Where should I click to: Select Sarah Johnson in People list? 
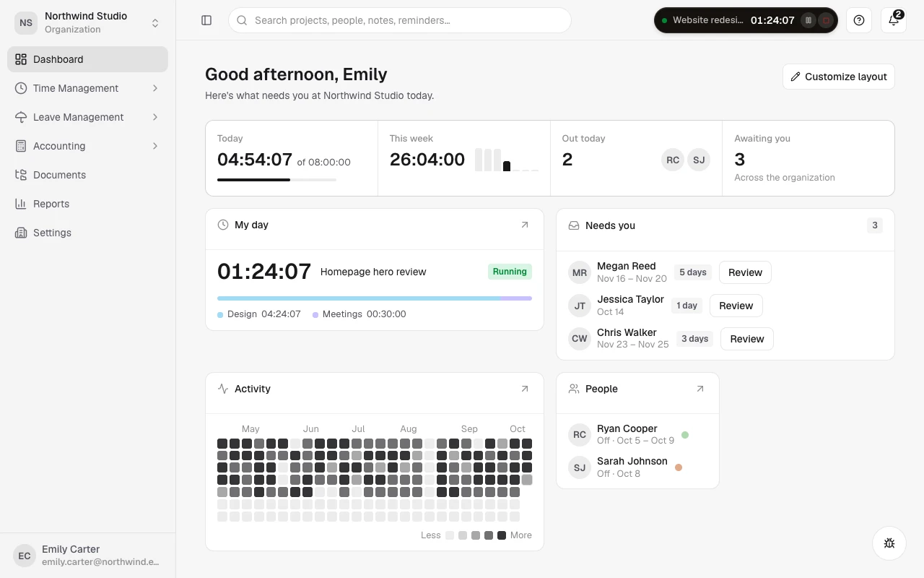pos(637,467)
